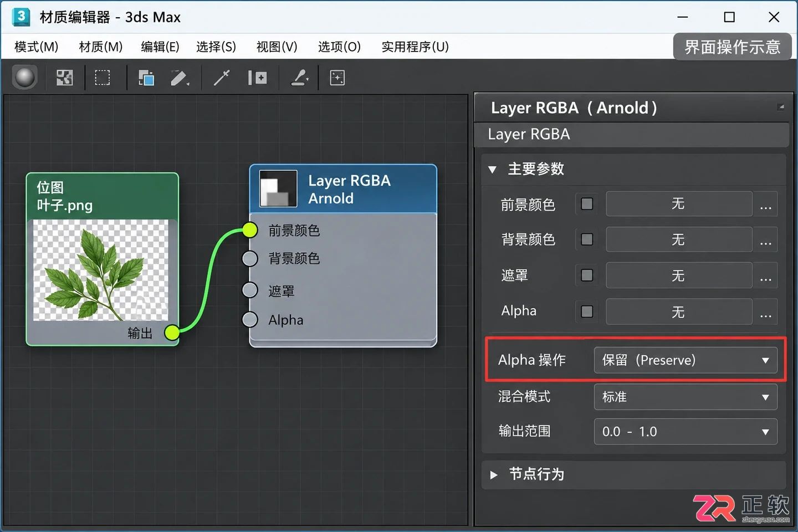Click the leaf bitmap preview thumbnail
The height and width of the screenshot is (532, 798).
[x=101, y=270]
